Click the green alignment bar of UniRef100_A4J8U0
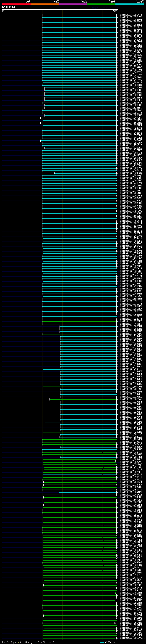 [79, 601]
